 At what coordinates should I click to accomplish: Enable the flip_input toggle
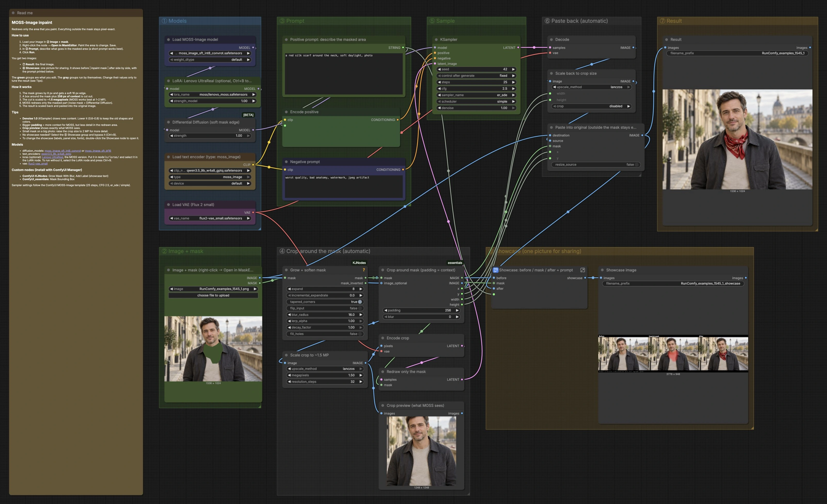click(360, 308)
